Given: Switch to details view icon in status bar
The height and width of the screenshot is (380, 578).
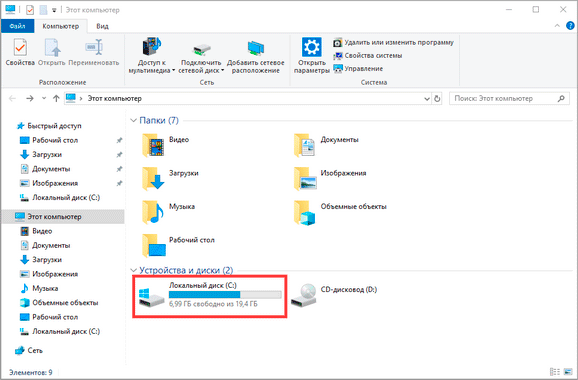Looking at the screenshot, I should [x=555, y=372].
